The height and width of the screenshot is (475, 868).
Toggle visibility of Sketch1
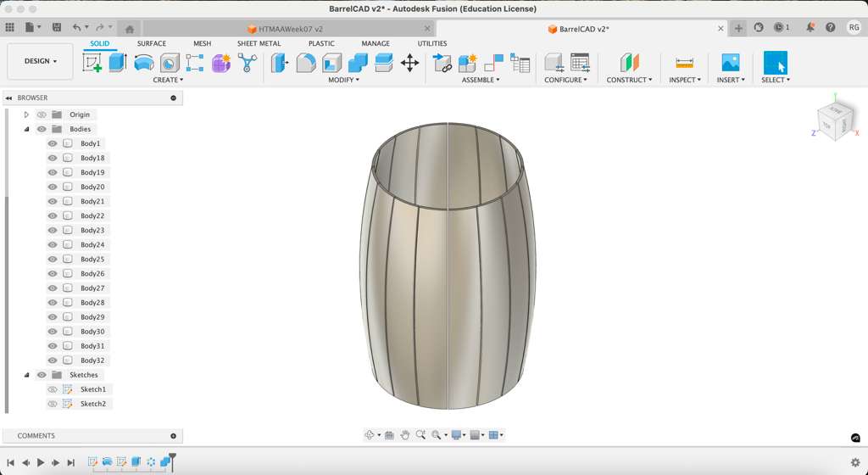click(x=53, y=389)
